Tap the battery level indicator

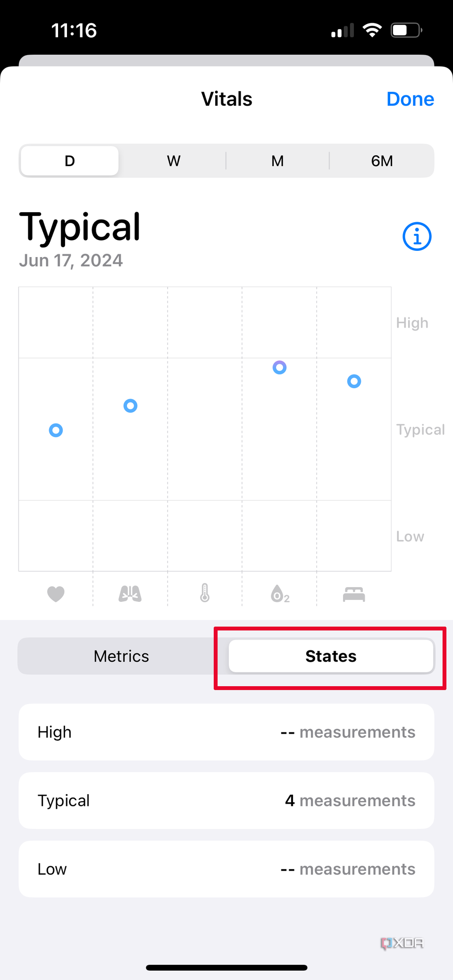[x=405, y=29]
